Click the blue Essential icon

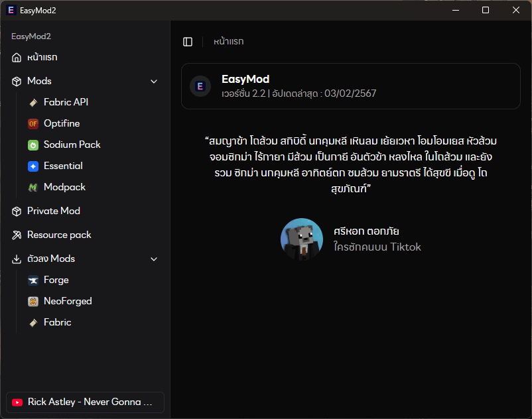pyautogui.click(x=33, y=166)
